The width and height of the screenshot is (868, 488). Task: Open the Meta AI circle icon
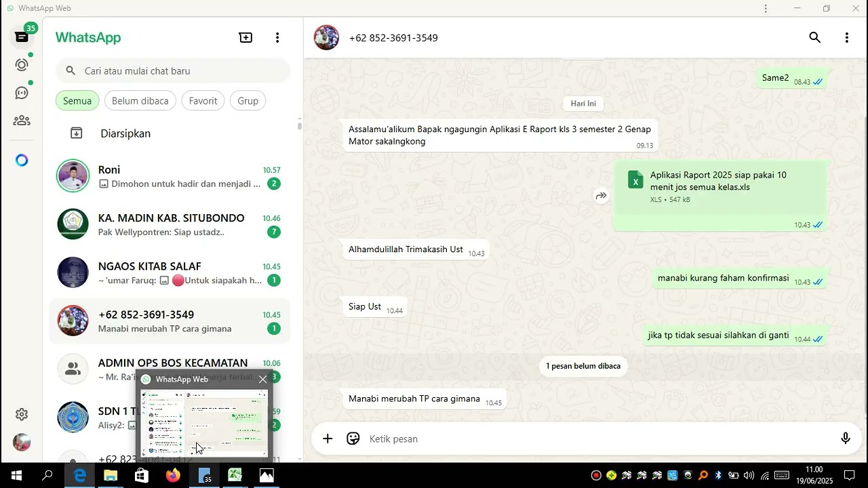click(x=22, y=160)
